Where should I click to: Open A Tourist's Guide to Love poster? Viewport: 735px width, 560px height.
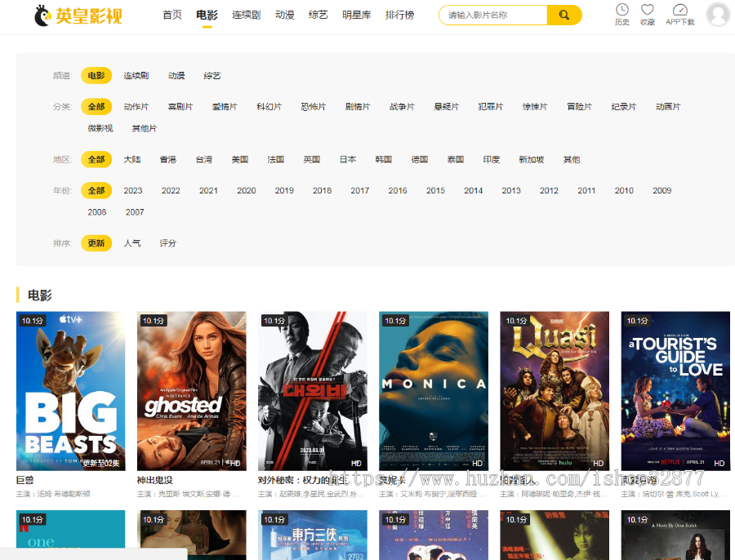click(x=675, y=391)
